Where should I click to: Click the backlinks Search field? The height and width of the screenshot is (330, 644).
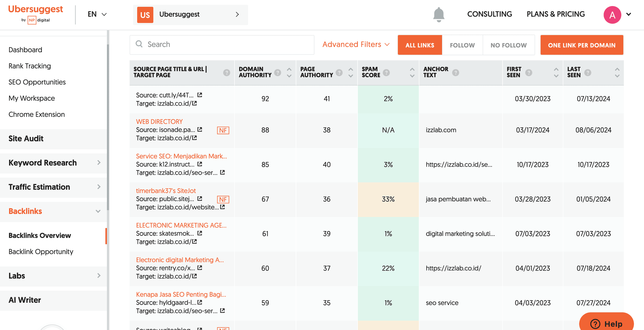(222, 45)
